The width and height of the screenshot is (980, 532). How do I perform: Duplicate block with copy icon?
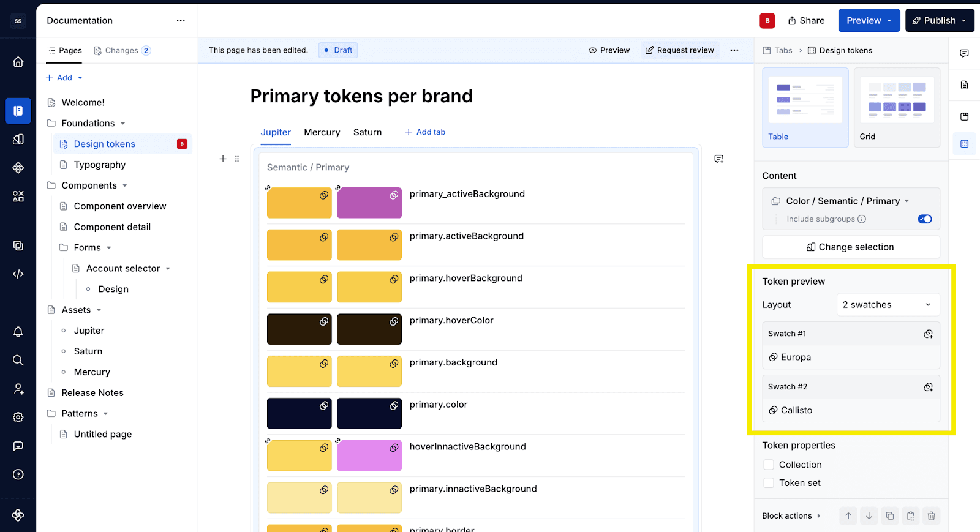[x=890, y=516]
